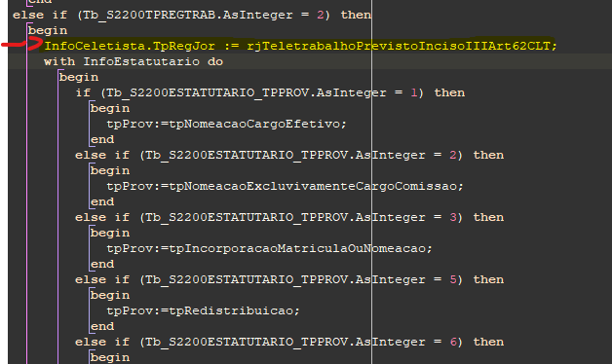Click the highlighted InfoCeletista.TpRegJor assignment line

coord(300,46)
